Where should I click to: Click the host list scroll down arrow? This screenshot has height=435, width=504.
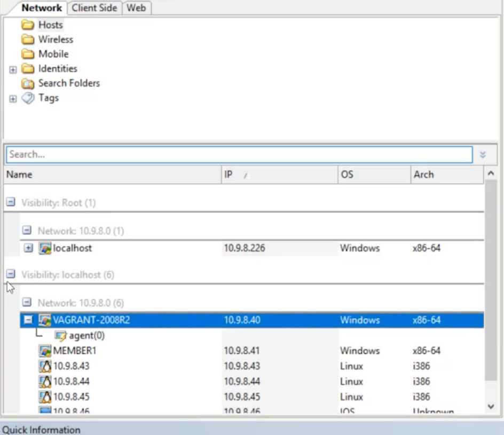[491, 407]
